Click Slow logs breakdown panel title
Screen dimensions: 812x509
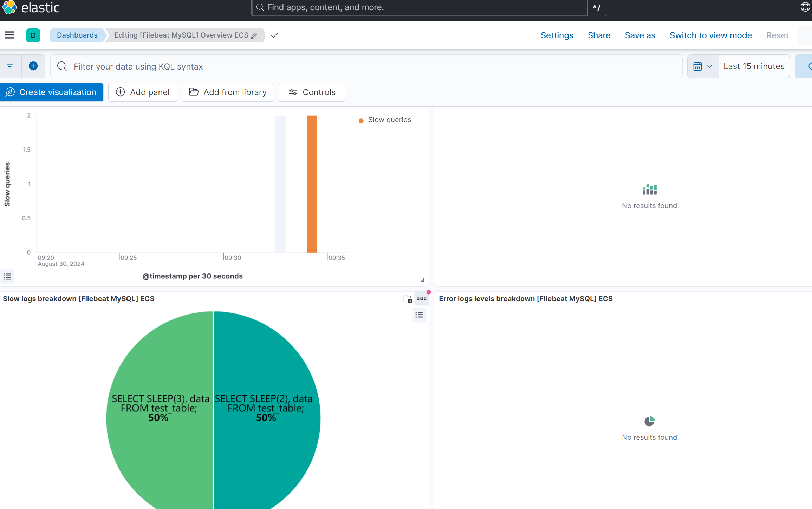coord(79,299)
